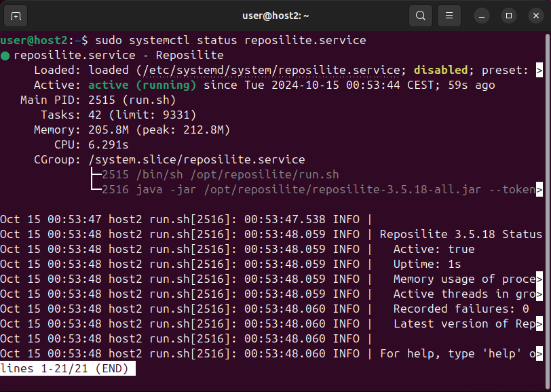This screenshot has width=551, height=392.
Task: Click the 'reposilite.service - Reposilite' header line
Action: pos(119,56)
